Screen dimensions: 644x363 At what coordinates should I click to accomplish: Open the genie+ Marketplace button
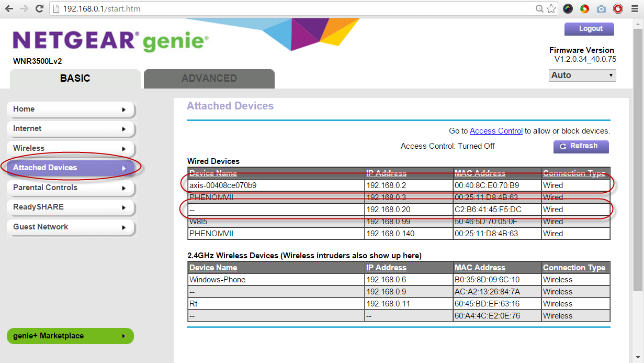pos(70,336)
